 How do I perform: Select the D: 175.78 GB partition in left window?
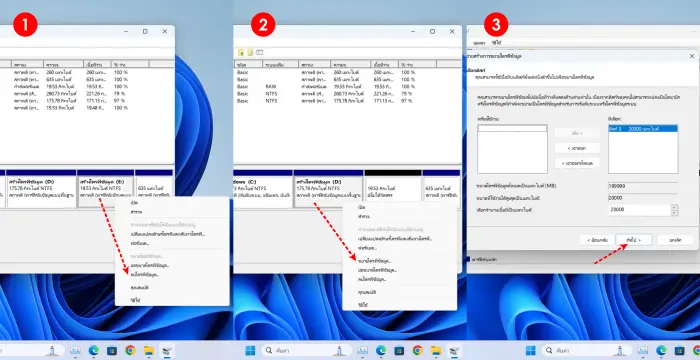click(41, 188)
